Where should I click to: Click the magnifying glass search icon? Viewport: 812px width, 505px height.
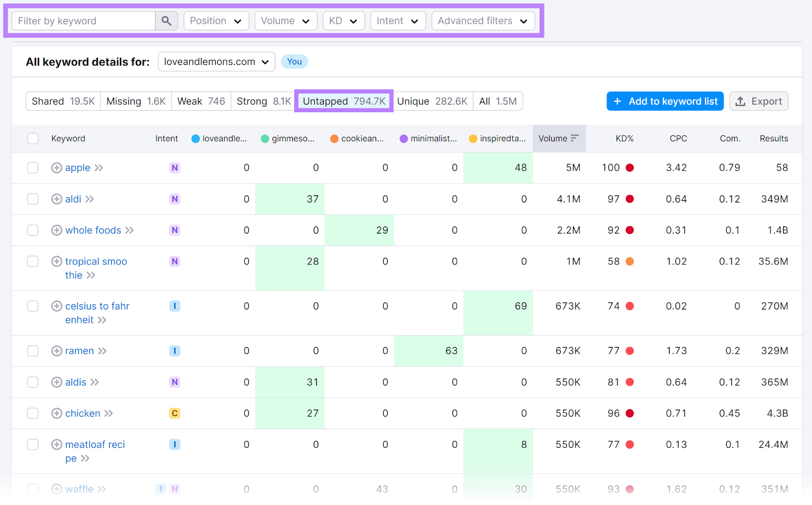pyautogui.click(x=166, y=21)
